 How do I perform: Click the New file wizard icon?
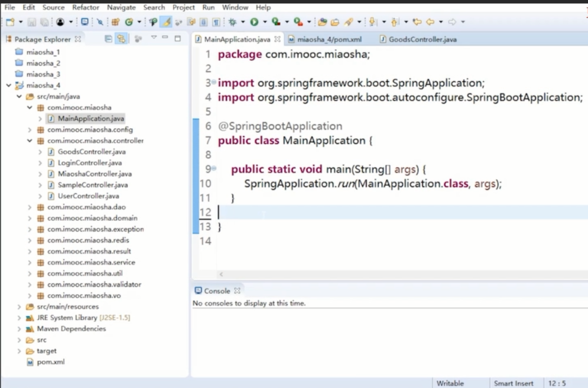pos(10,22)
